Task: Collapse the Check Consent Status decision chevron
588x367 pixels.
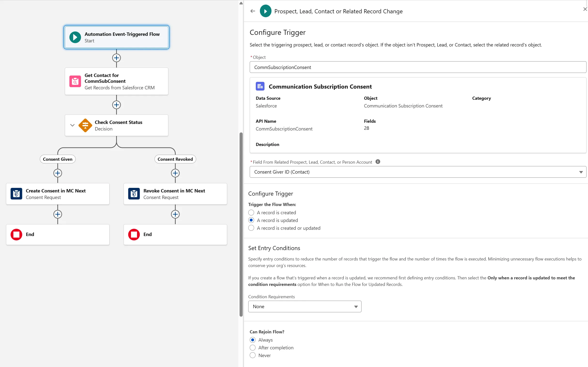Action: (x=72, y=125)
